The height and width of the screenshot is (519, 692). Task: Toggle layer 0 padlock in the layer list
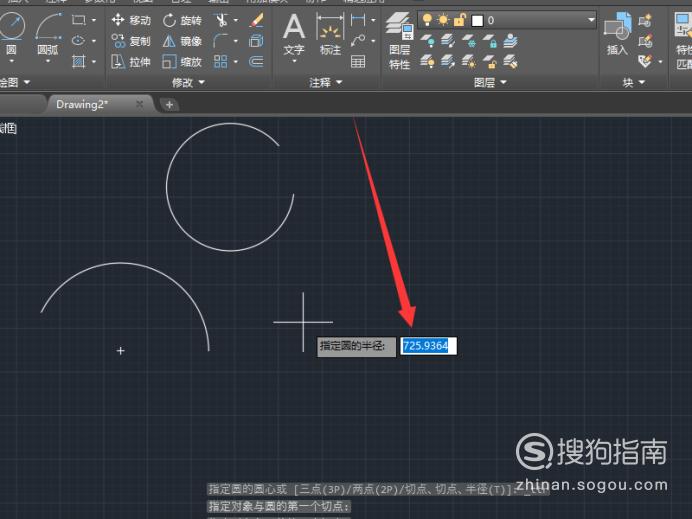point(459,20)
